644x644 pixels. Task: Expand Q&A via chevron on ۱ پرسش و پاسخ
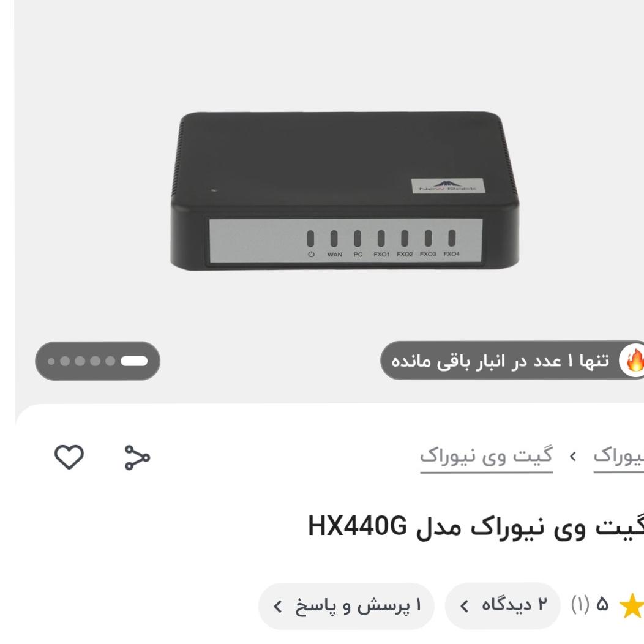278,606
